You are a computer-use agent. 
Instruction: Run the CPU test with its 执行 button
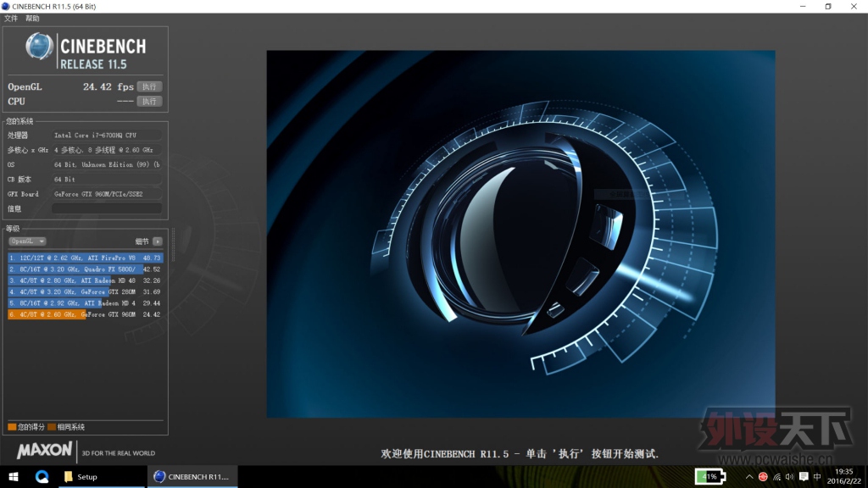point(149,102)
